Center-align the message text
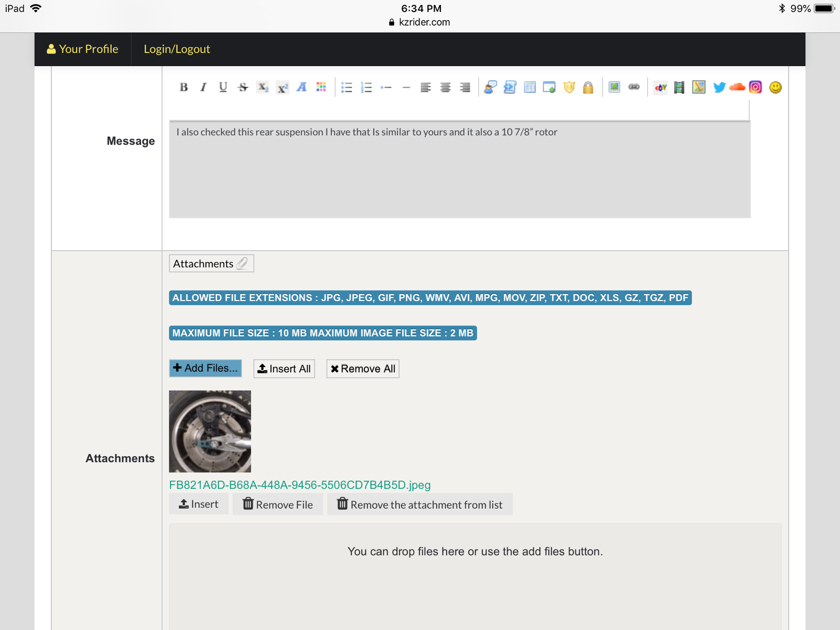The image size is (840, 630). point(445,87)
